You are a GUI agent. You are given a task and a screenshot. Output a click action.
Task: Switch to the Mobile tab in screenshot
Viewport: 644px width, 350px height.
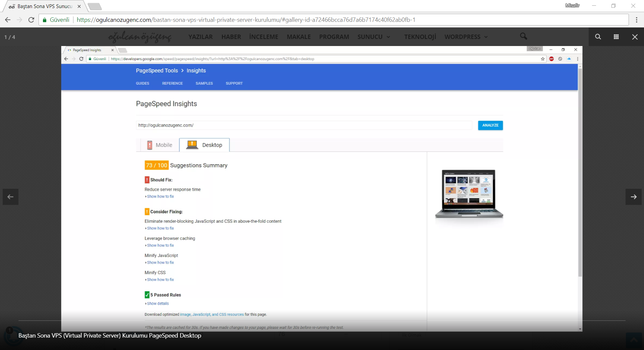tap(160, 145)
